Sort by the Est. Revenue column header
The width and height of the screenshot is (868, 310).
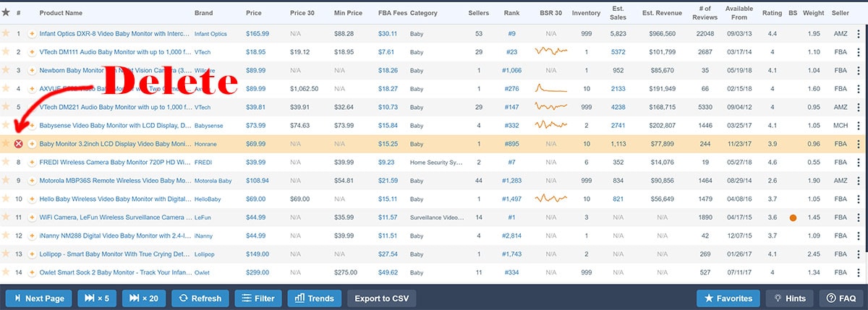point(662,13)
